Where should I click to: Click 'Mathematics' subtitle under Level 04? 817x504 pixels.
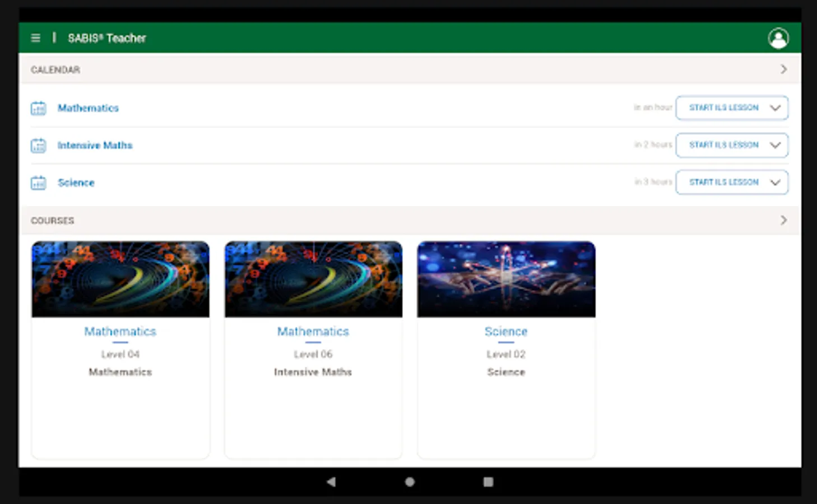tap(120, 372)
